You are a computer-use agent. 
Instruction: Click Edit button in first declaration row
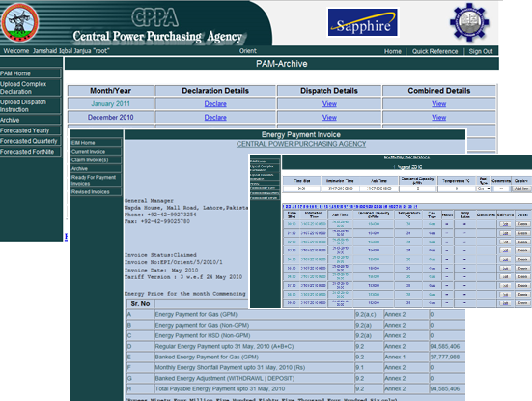click(x=505, y=224)
